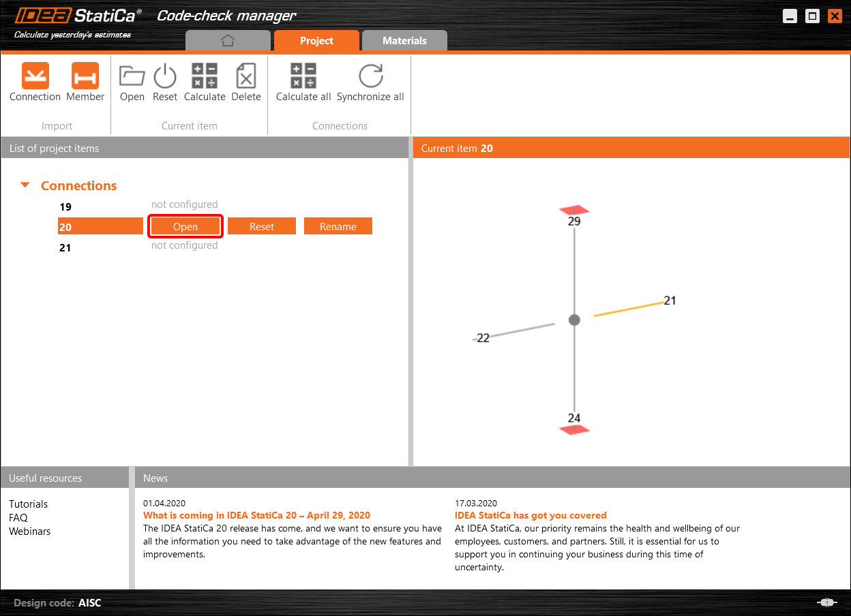Minimize the Code-check manager window

(790, 16)
